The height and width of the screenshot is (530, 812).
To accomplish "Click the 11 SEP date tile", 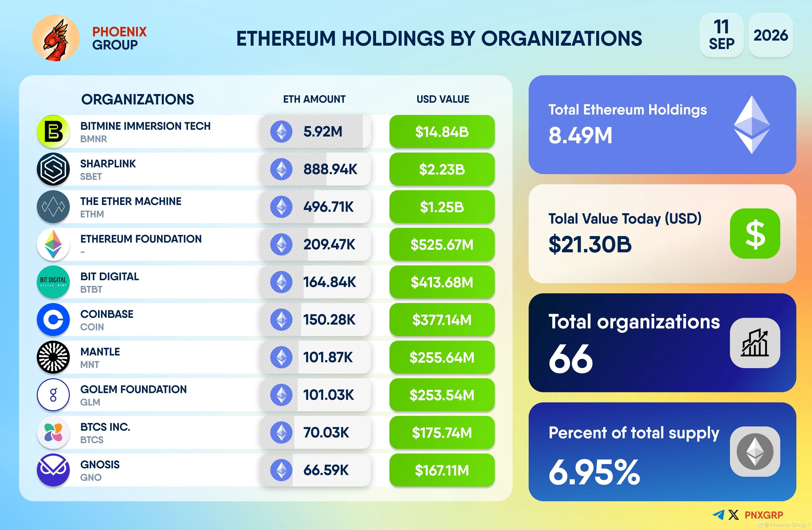I will [721, 35].
